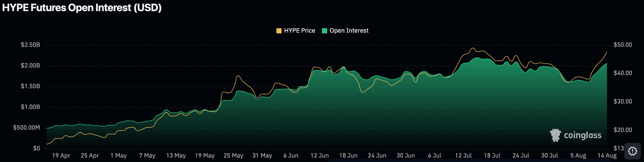Click the $20.00 right axis label
Image resolution: width=644 pixels, height=162 pixels.
[623, 130]
